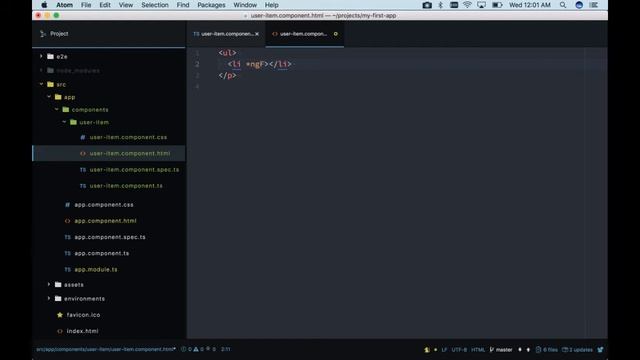Screen dimensions: 640x360
Task: Open the Edit menu
Action: click(105, 5)
